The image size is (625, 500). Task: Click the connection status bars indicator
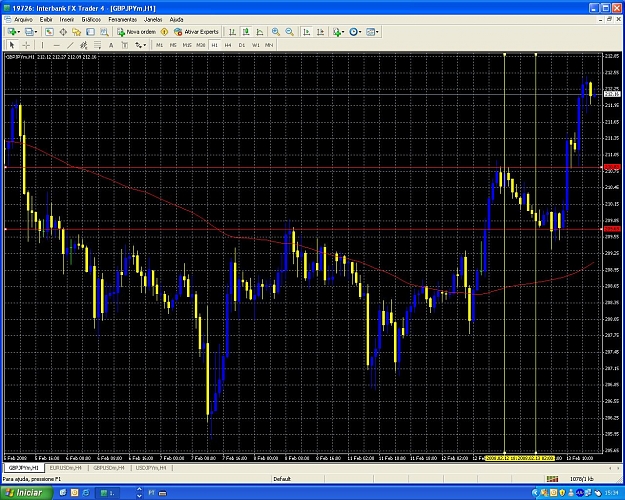(552, 479)
